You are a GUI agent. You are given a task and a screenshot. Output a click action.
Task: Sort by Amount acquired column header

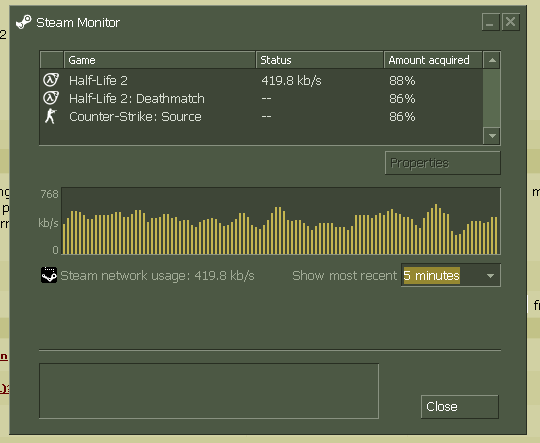pos(433,60)
